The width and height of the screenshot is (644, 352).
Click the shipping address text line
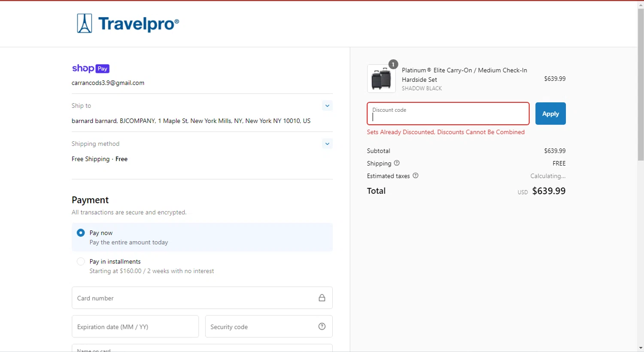pyautogui.click(x=191, y=121)
